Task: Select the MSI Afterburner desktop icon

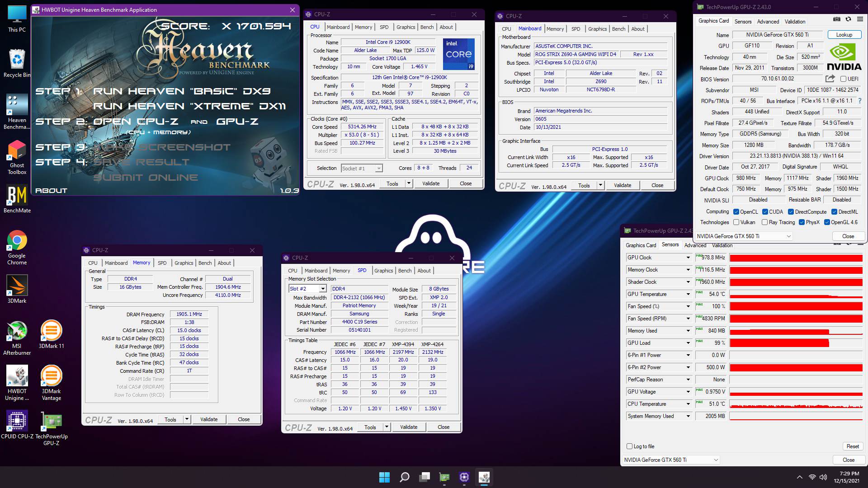Action: [x=17, y=338]
